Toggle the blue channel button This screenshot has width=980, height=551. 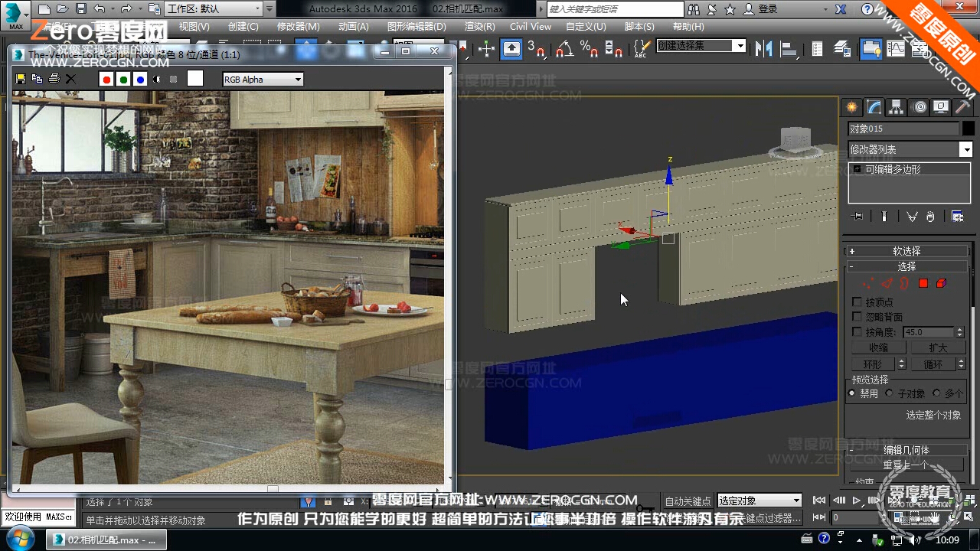point(140,79)
